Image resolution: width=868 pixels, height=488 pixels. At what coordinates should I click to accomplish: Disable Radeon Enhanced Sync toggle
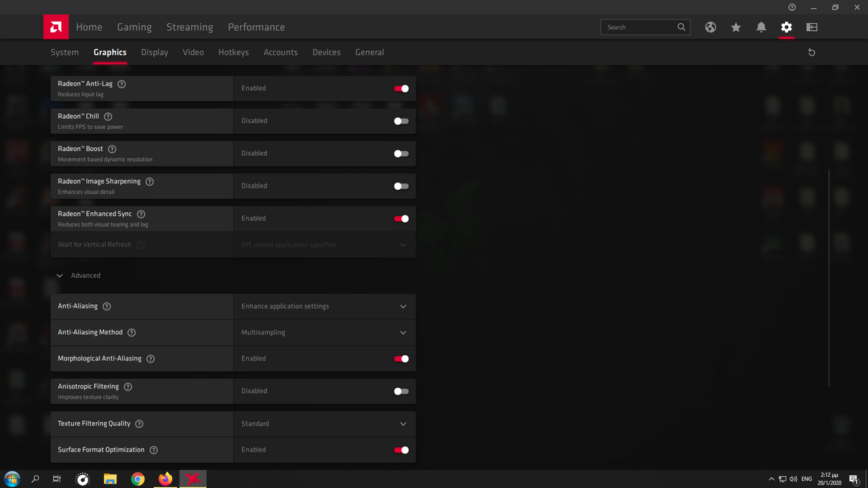click(401, 218)
